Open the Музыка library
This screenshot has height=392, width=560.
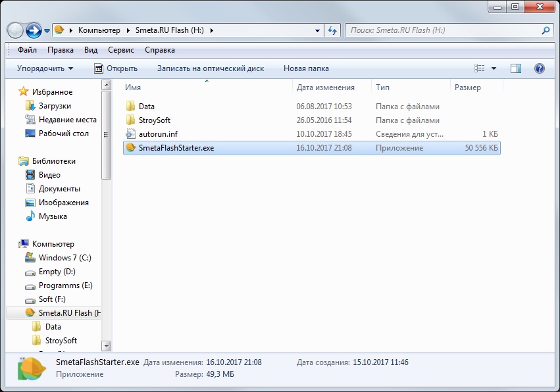tap(53, 216)
